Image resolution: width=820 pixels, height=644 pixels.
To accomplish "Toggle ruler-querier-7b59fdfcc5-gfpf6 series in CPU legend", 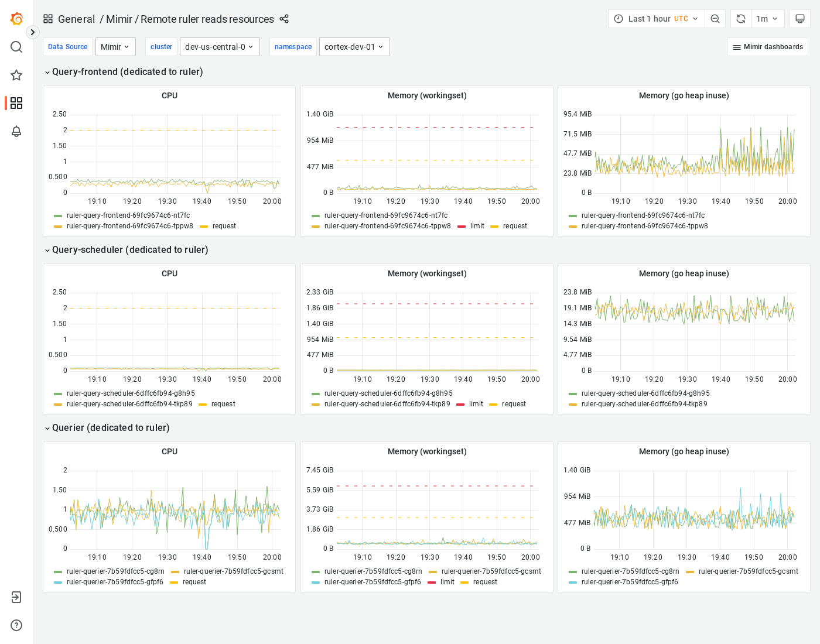I will (115, 582).
